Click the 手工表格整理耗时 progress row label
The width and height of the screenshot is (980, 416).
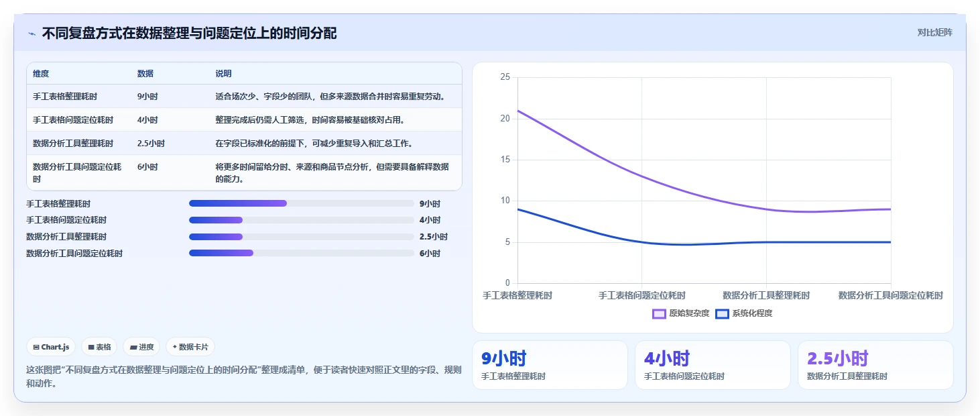pos(58,203)
